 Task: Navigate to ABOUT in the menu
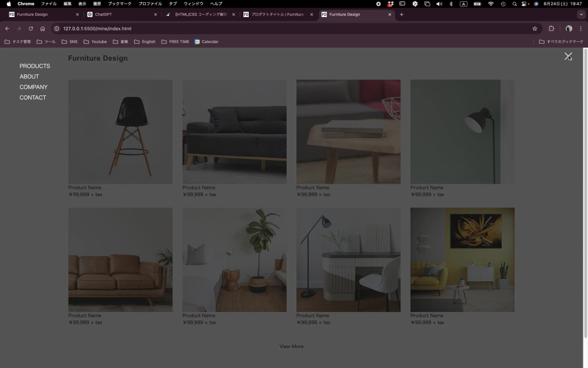(29, 77)
